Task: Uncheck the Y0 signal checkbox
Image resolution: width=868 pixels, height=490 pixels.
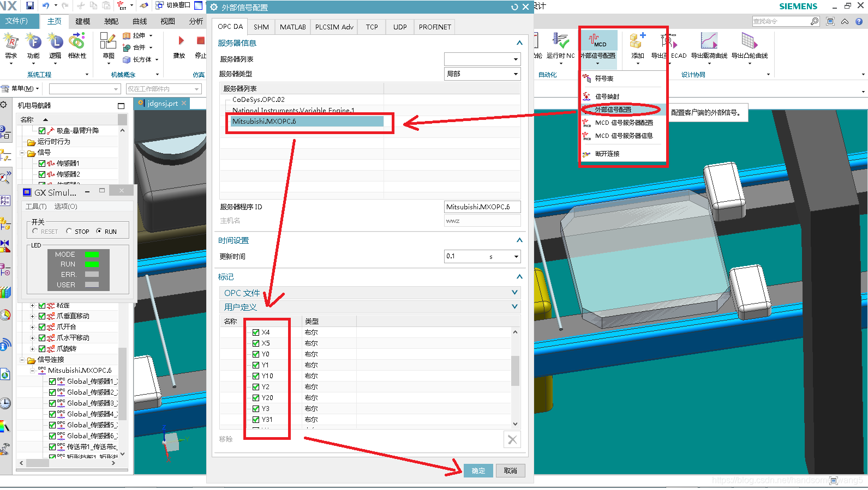Action: [256, 354]
